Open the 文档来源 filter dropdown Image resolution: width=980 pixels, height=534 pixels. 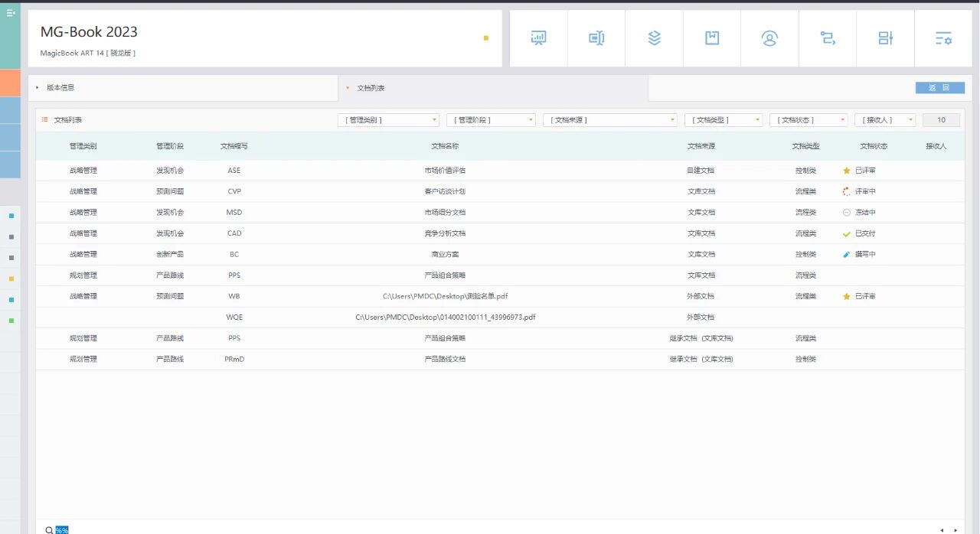point(609,120)
